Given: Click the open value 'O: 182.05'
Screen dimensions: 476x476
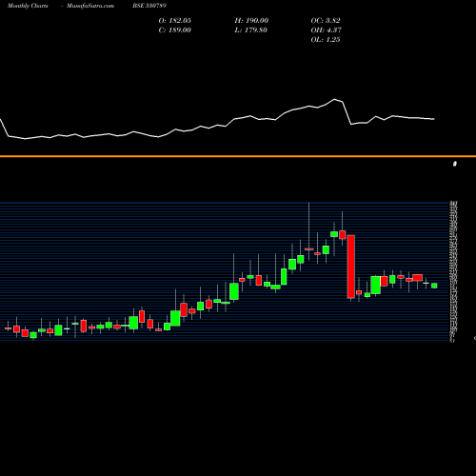Looking at the screenshot, I should click(175, 21).
